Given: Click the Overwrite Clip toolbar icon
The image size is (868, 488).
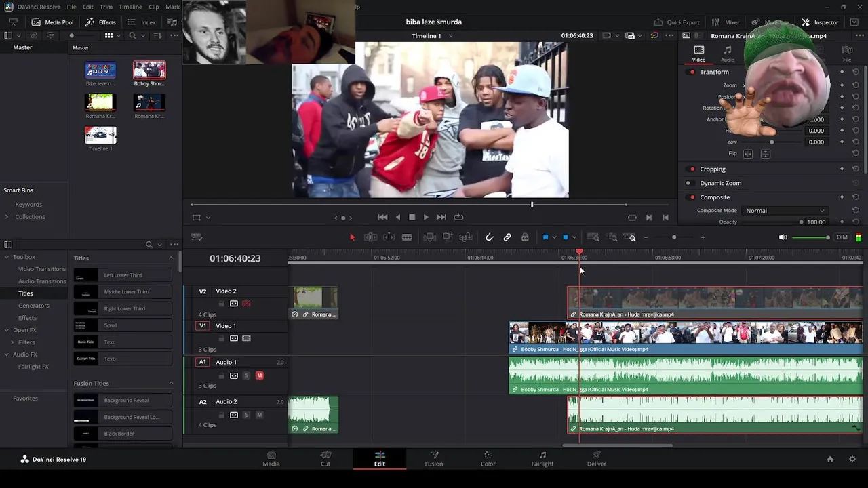Looking at the screenshot, I should 448,237.
